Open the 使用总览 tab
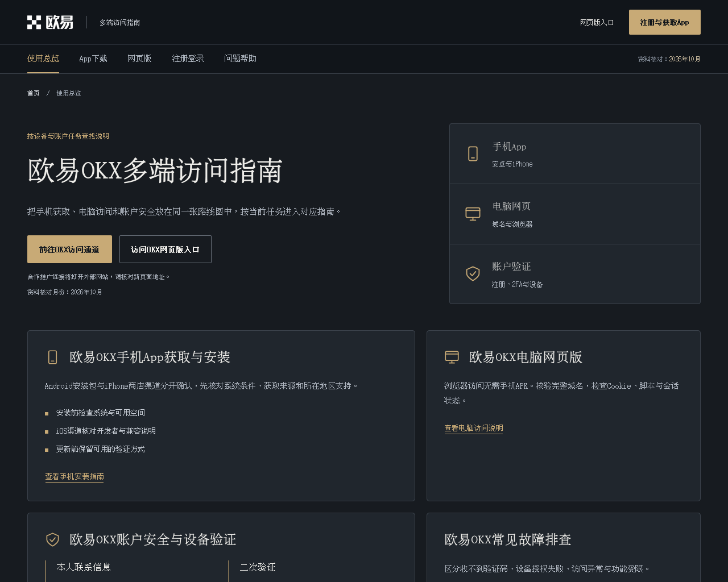 click(43, 59)
